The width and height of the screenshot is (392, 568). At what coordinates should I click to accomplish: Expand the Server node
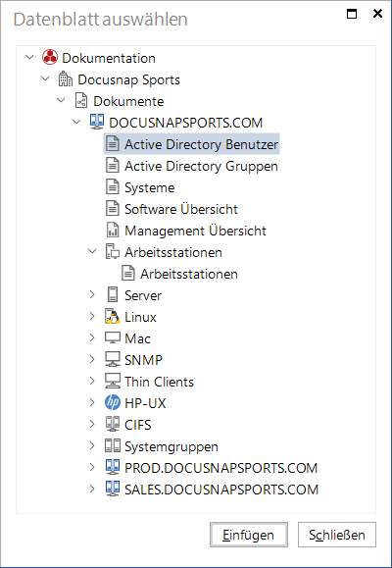click(92, 295)
